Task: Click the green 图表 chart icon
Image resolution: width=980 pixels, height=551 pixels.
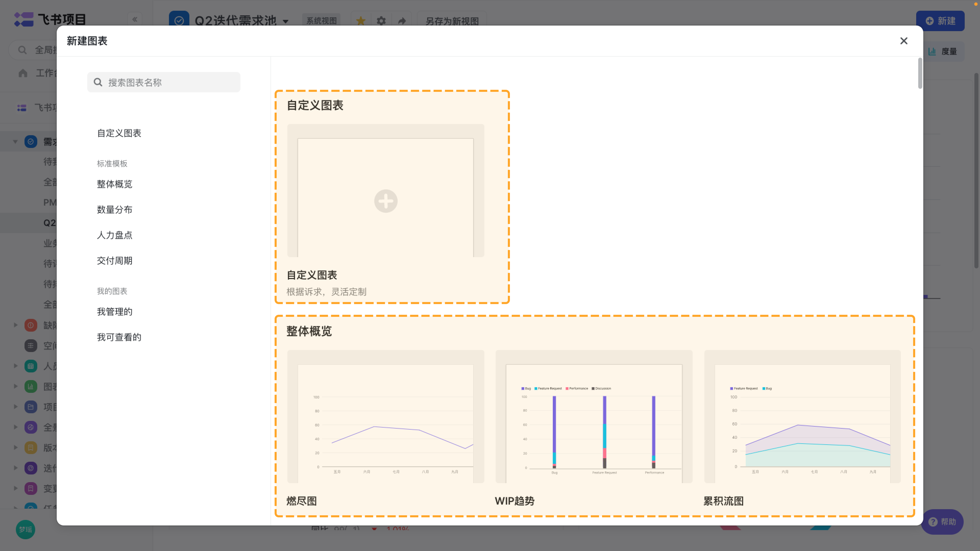Action: point(31,386)
